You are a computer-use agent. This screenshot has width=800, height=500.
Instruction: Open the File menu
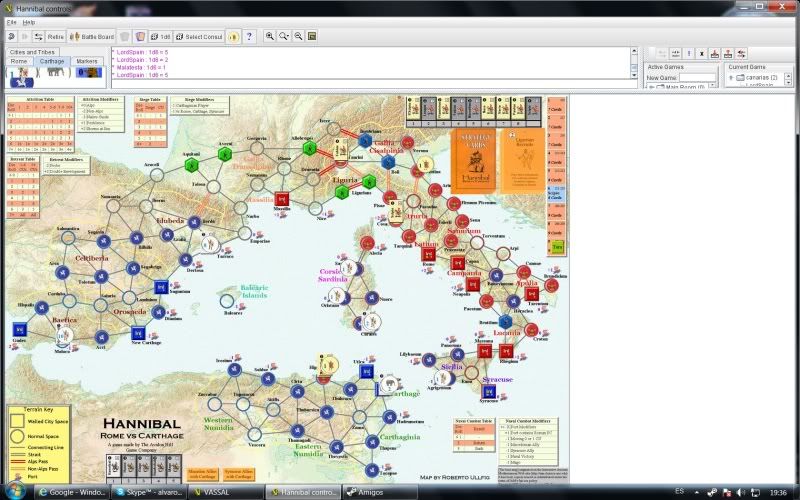coord(11,22)
